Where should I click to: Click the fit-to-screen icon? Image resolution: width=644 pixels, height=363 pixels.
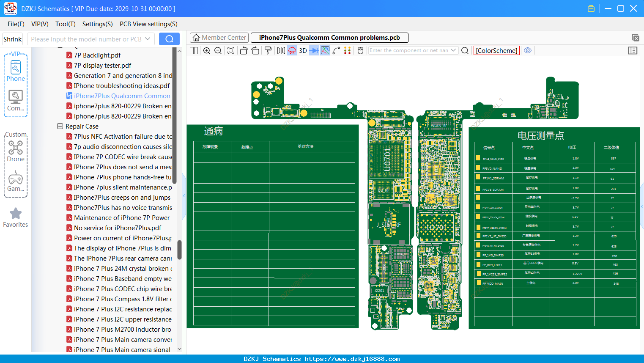point(231,51)
